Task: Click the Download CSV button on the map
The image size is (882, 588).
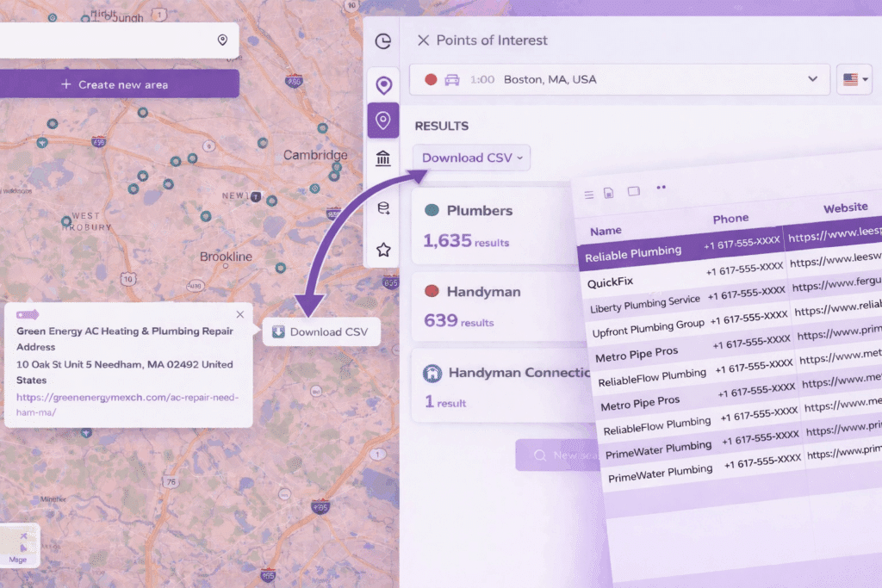Action: click(x=320, y=331)
